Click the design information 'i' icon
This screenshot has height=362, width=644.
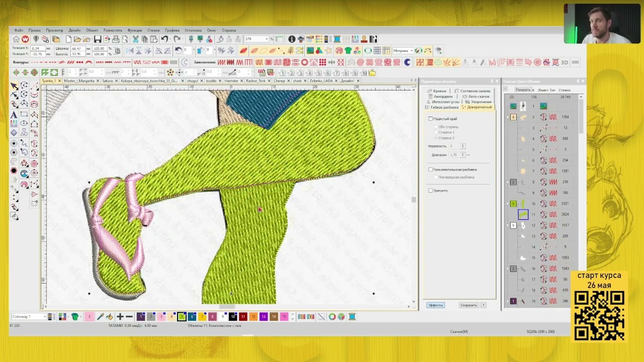[292, 39]
